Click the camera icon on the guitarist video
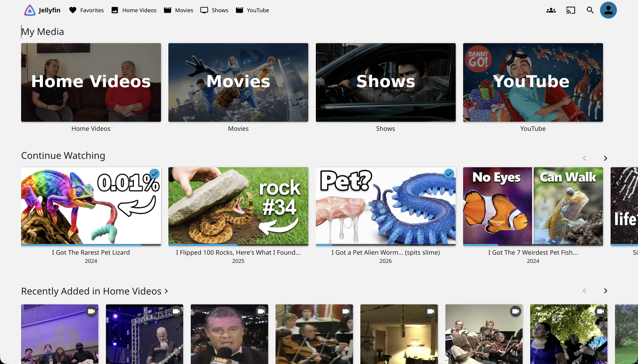638x364 pixels. tap(176, 311)
